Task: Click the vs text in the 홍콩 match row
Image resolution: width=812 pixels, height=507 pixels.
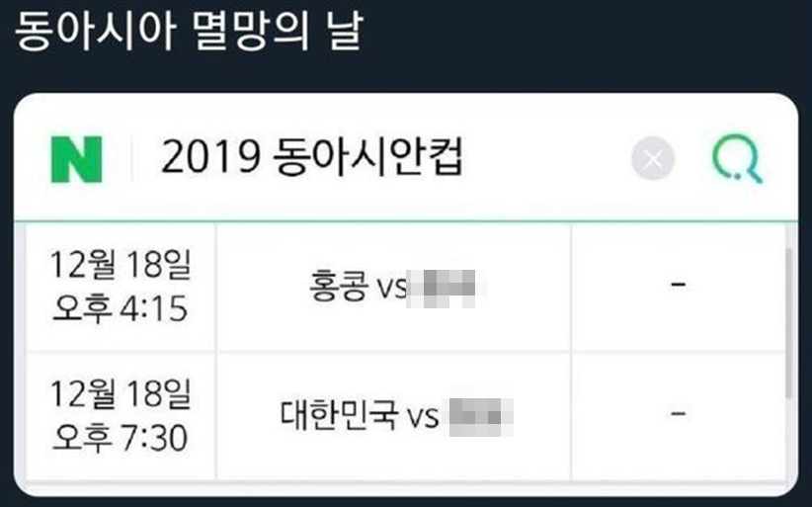Action: [x=391, y=288]
